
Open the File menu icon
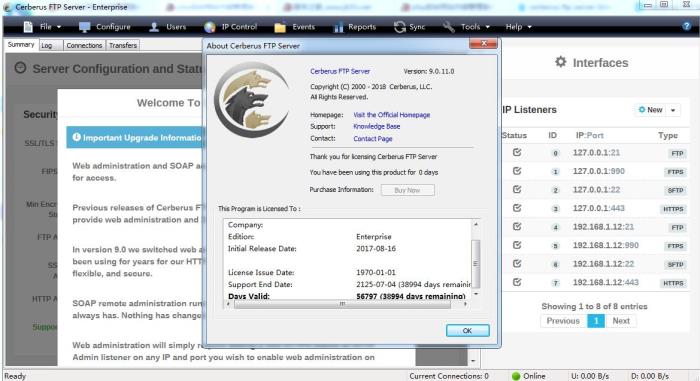(28, 27)
